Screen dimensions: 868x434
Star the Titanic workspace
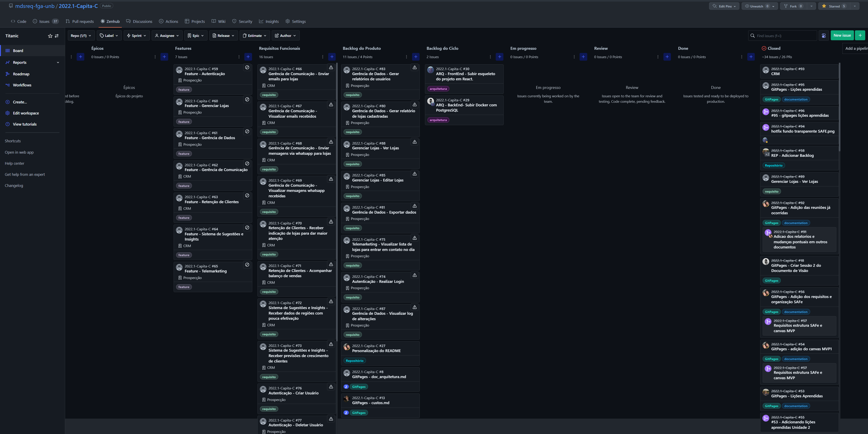(x=50, y=36)
